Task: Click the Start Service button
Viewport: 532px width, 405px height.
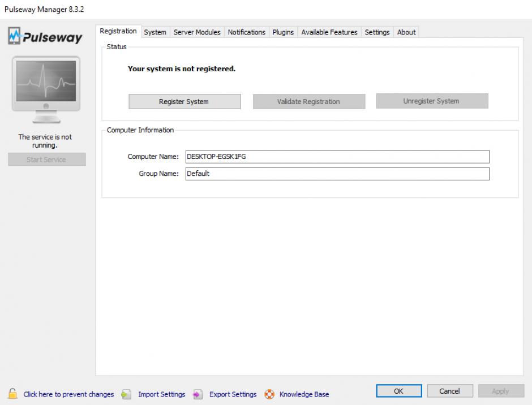Action: 47,160
